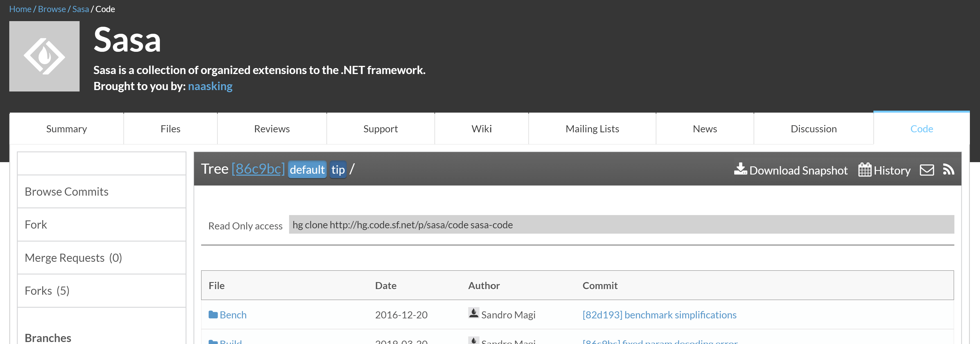Open commit [86c9bc] link in tree header
The image size is (980, 344).
[258, 169]
